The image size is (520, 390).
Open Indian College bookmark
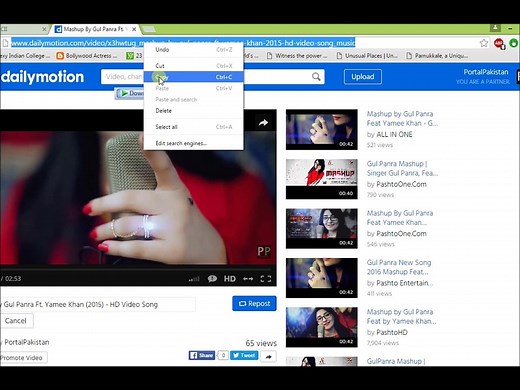click(x=25, y=56)
